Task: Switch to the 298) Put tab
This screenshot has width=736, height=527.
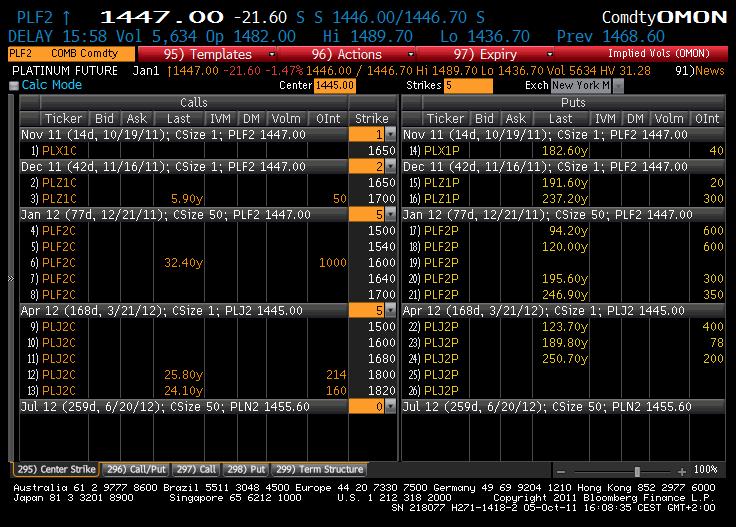Action: [246, 469]
